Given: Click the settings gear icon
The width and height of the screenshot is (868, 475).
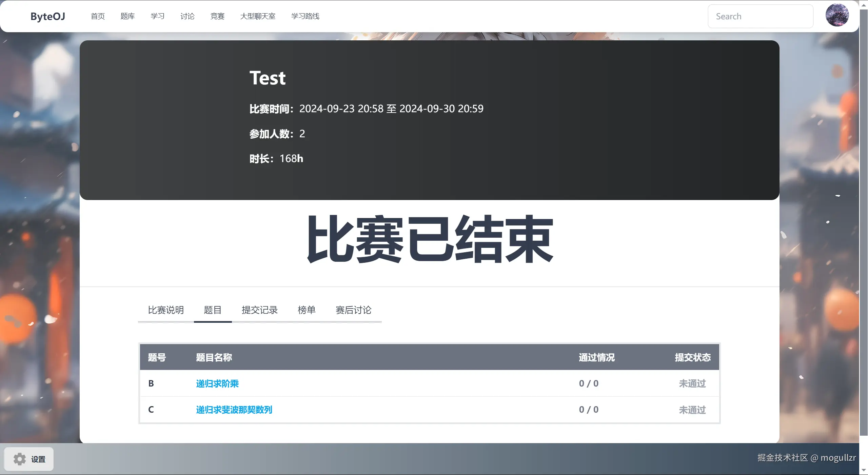Looking at the screenshot, I should 20,459.
